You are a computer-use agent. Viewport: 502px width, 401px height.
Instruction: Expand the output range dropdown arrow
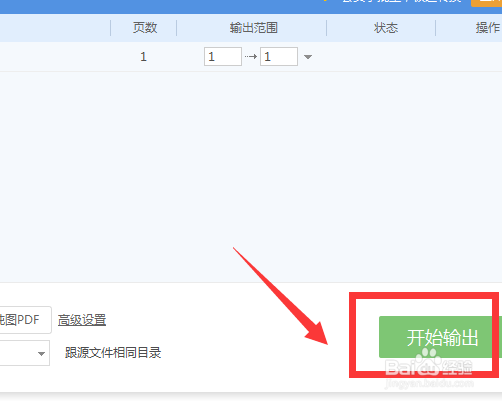tap(308, 57)
